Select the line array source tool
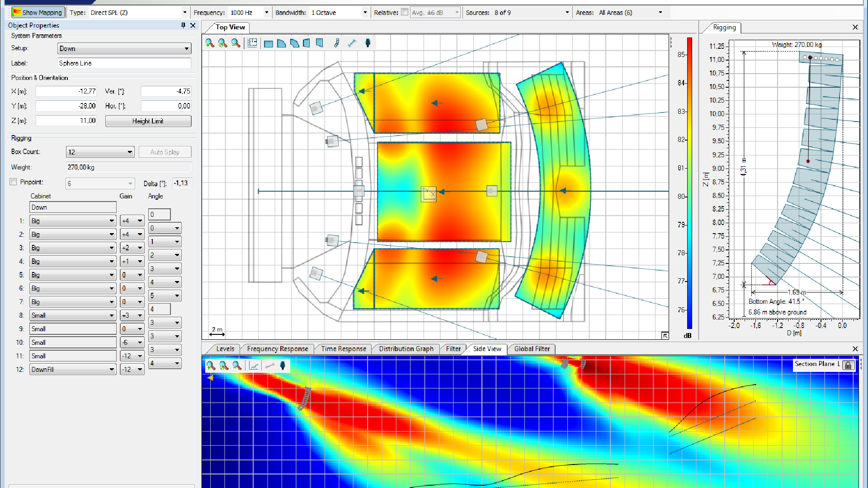This screenshot has height=488, width=868. point(337,43)
